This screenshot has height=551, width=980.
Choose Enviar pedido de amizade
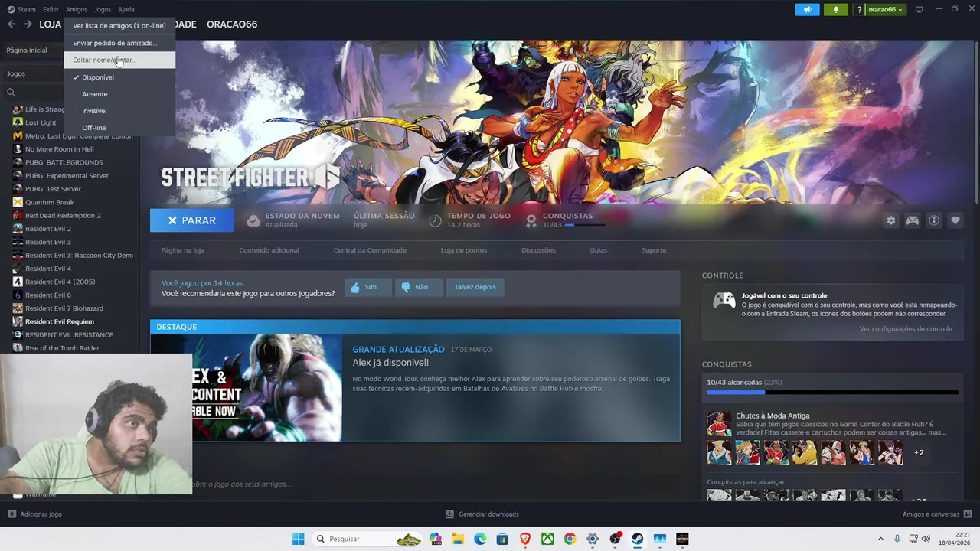click(119, 43)
